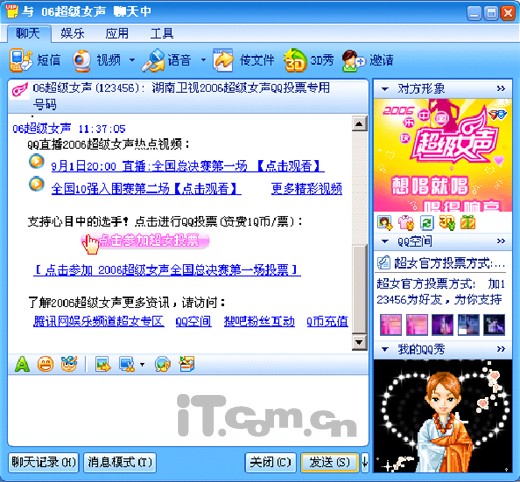Image resolution: width=520 pixels, height=482 pixels.
Task: Toggle 消息模式(T) button
Action: click(x=120, y=462)
